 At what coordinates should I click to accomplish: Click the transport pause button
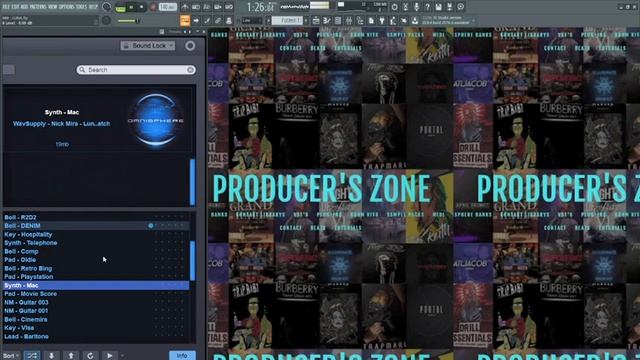(x=131, y=7)
